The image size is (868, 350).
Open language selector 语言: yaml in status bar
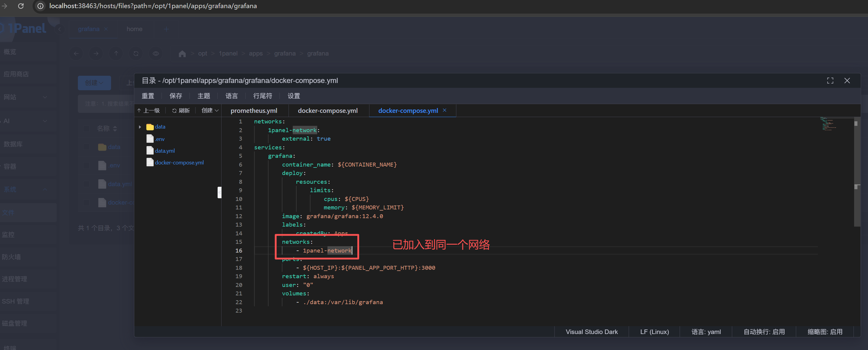tap(706, 332)
